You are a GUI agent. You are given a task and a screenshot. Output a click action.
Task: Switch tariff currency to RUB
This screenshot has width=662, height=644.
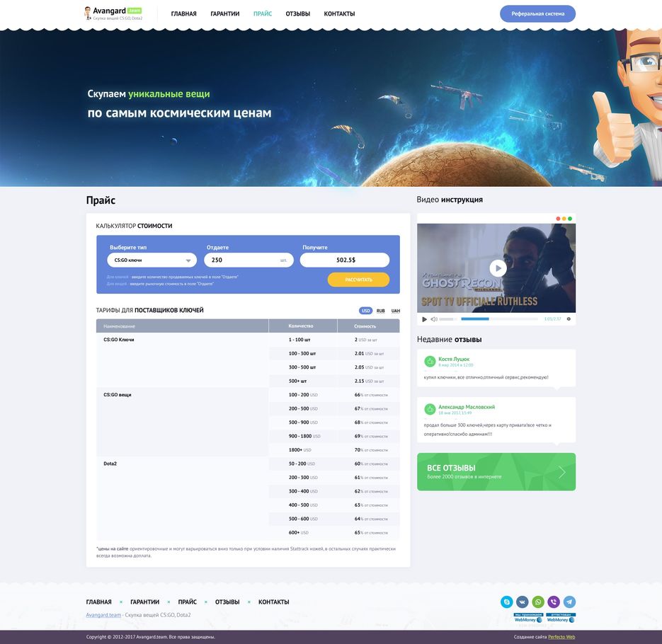click(x=380, y=311)
